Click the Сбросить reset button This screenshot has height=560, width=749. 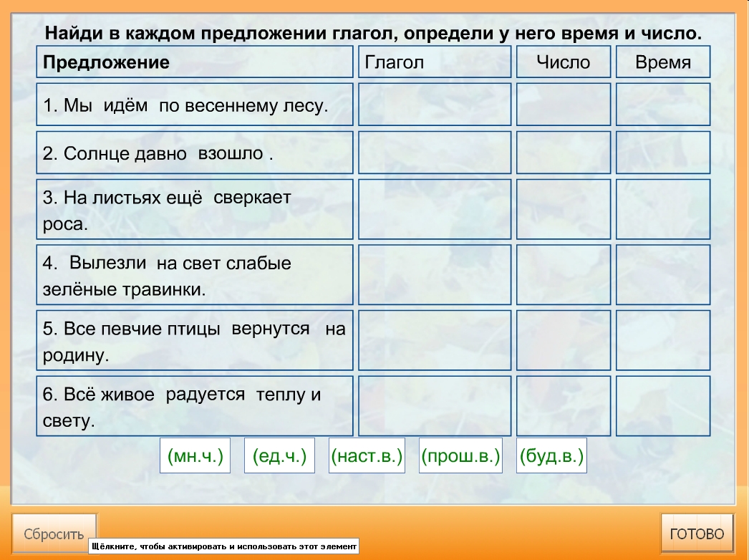click(54, 534)
